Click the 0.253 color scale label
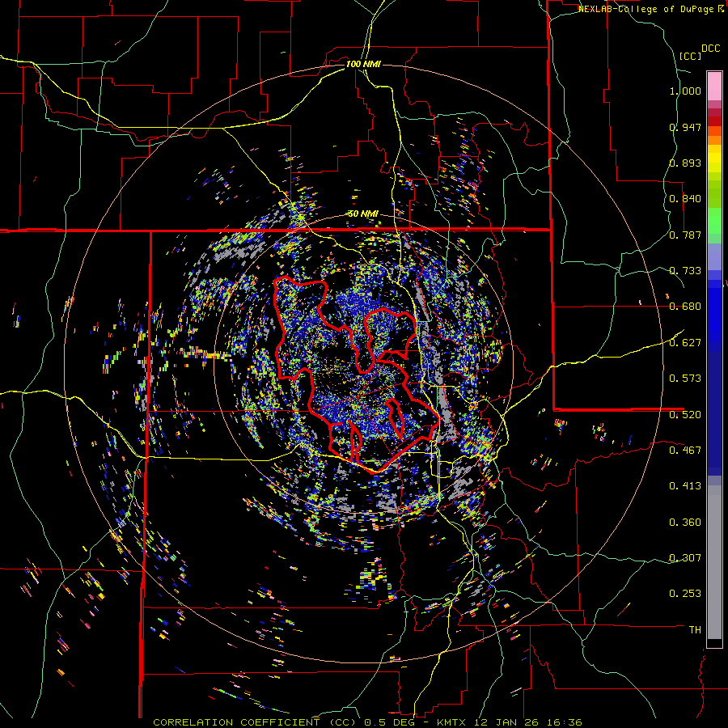This screenshot has width=728, height=728. point(685,594)
